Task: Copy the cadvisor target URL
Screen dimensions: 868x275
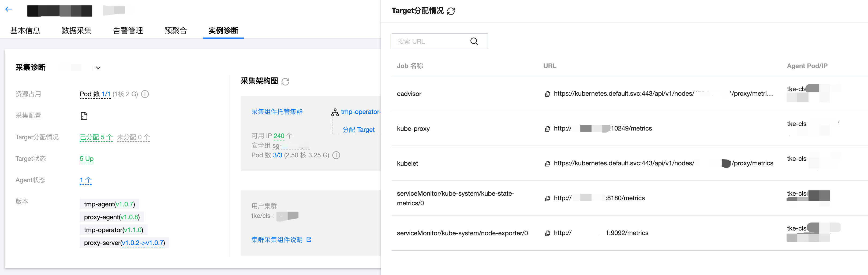Action: point(548,94)
